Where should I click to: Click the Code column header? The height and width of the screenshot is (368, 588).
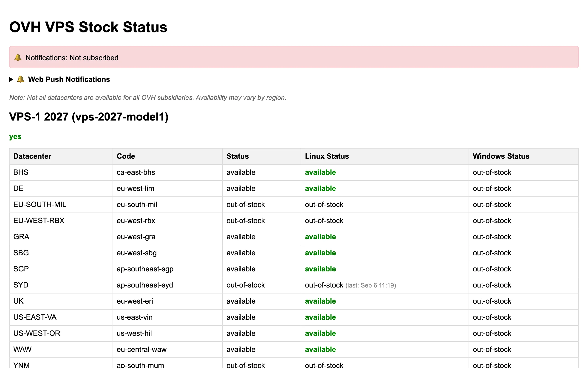point(167,156)
